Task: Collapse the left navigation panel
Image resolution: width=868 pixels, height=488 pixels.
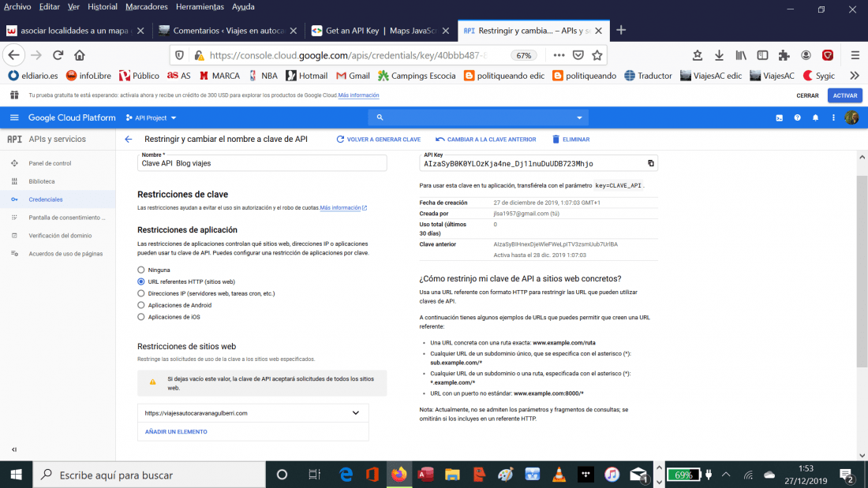Action: click(x=14, y=449)
